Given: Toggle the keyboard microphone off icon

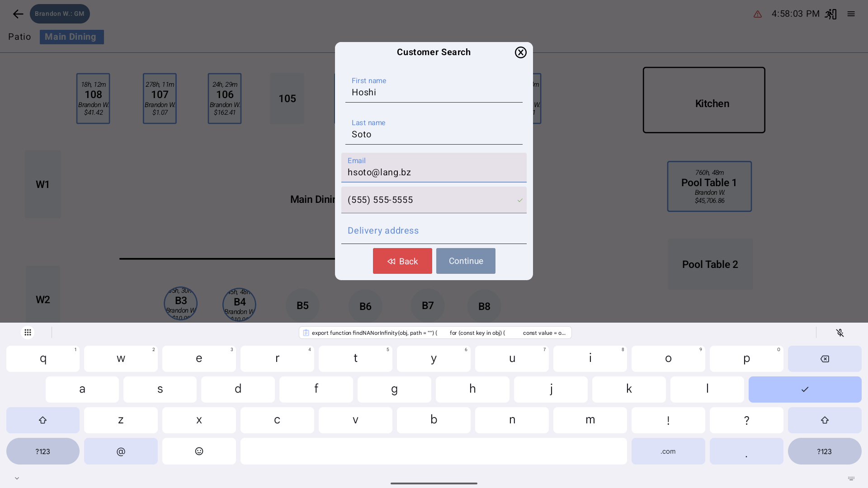Looking at the screenshot, I should click(x=840, y=333).
